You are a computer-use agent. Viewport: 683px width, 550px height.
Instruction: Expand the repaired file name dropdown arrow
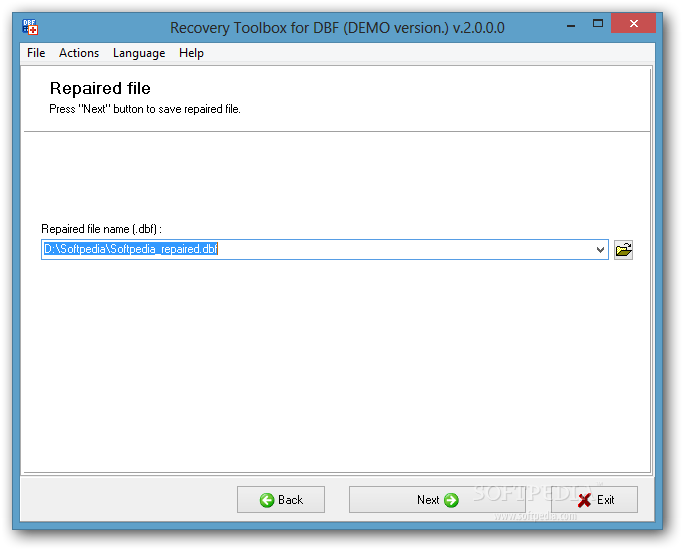[x=600, y=250]
